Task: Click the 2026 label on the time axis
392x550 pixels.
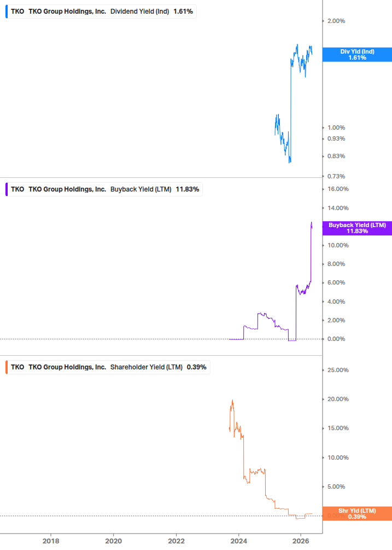Action: point(301,541)
